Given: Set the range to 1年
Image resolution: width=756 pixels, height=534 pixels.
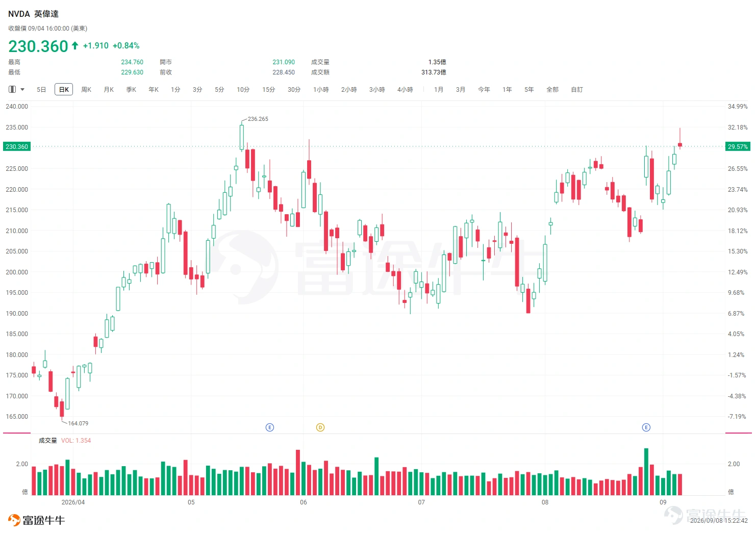Looking at the screenshot, I should [507, 90].
